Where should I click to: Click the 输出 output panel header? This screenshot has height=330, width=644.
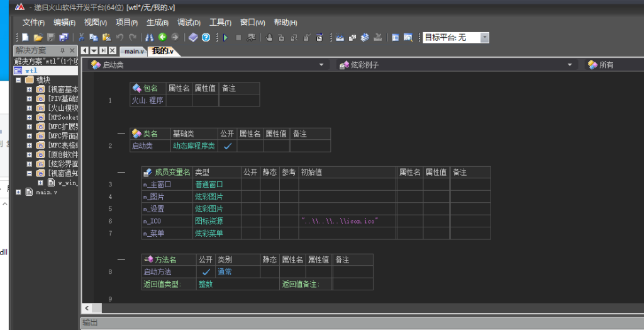click(x=362, y=323)
